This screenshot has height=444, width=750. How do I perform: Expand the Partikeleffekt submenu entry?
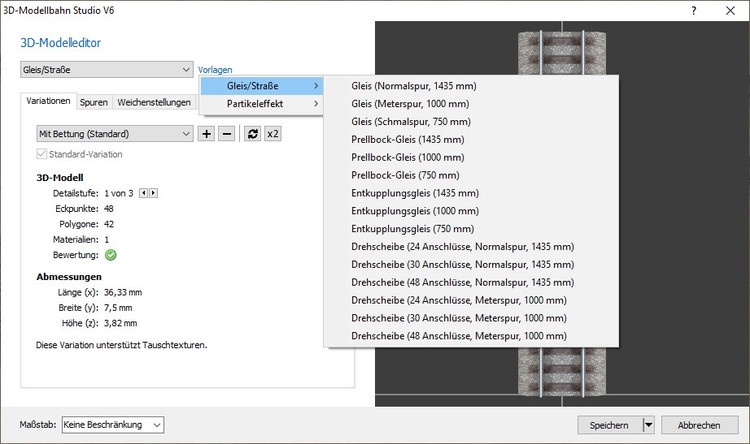[x=262, y=104]
